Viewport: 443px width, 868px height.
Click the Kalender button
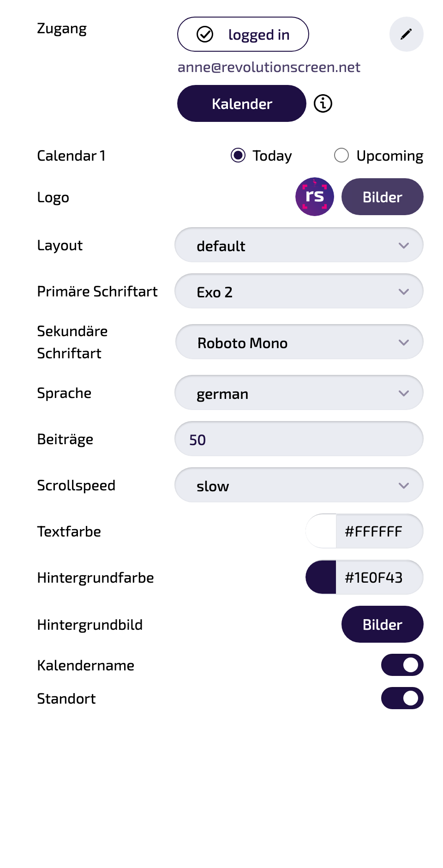(x=242, y=103)
